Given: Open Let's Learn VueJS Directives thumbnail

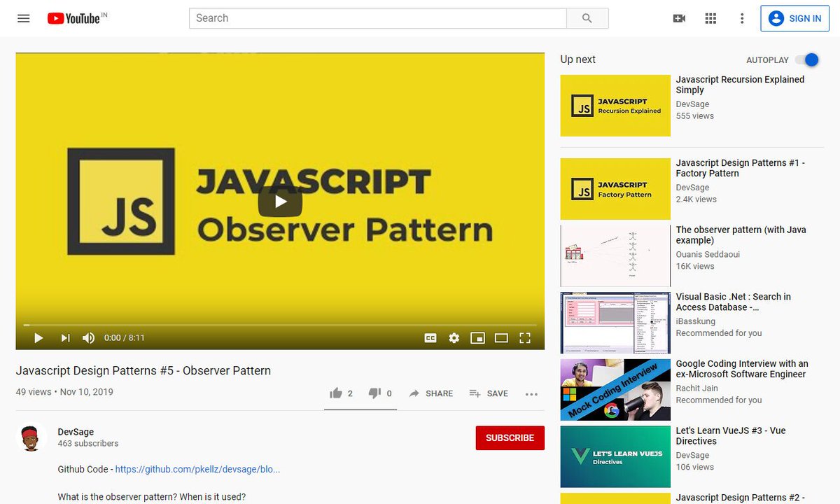Looking at the screenshot, I should [x=615, y=456].
